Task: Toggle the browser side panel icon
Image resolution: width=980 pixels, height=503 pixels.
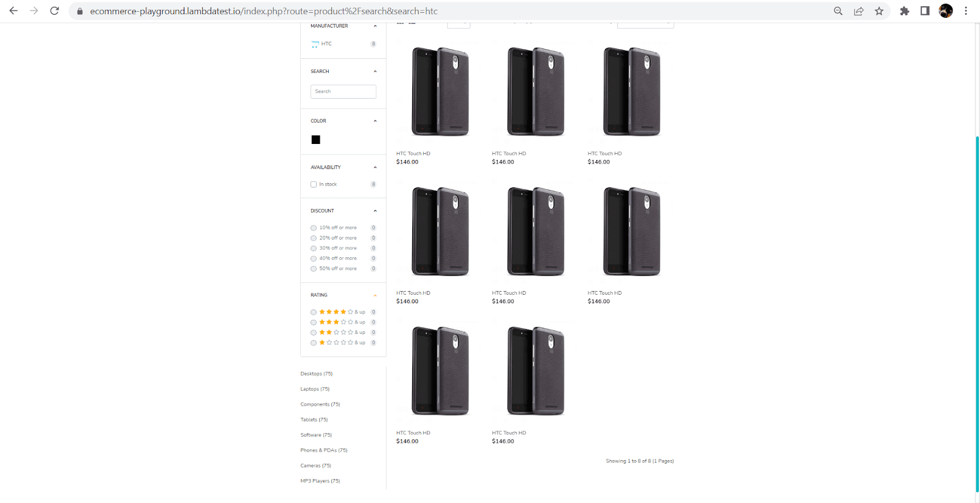Action: point(925,11)
